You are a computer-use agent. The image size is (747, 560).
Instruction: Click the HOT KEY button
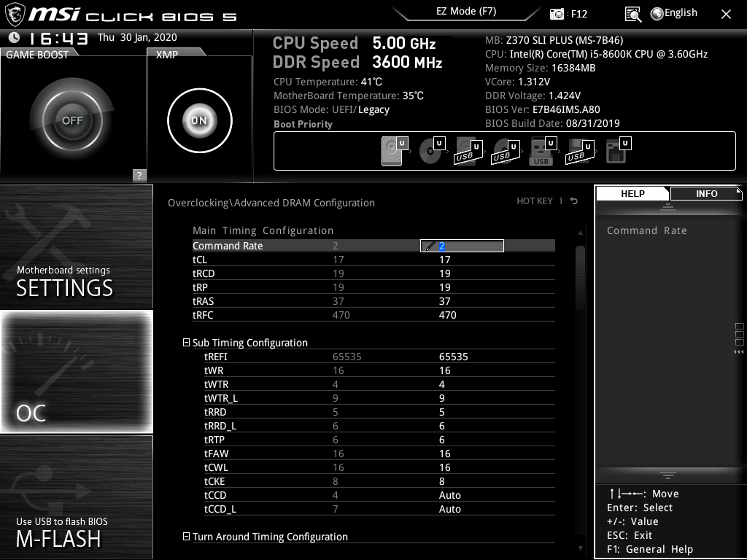click(535, 201)
